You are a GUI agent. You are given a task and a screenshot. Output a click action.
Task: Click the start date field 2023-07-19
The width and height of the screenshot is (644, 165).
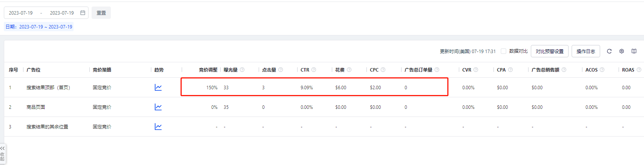click(21, 13)
